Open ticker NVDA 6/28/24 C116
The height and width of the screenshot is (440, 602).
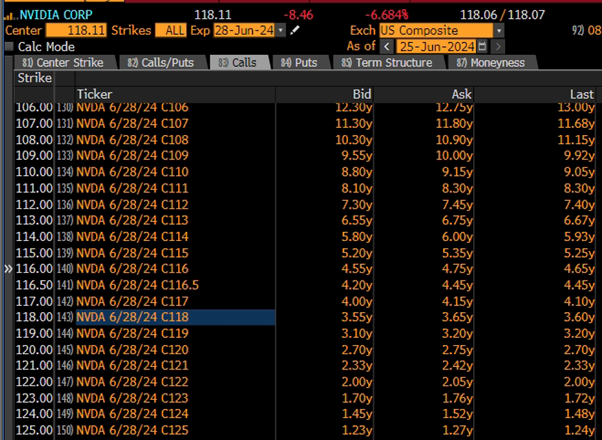[132, 269]
